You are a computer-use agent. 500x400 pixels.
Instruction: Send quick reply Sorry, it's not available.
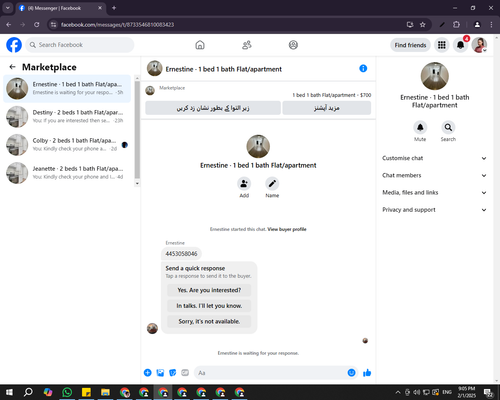coord(209,321)
